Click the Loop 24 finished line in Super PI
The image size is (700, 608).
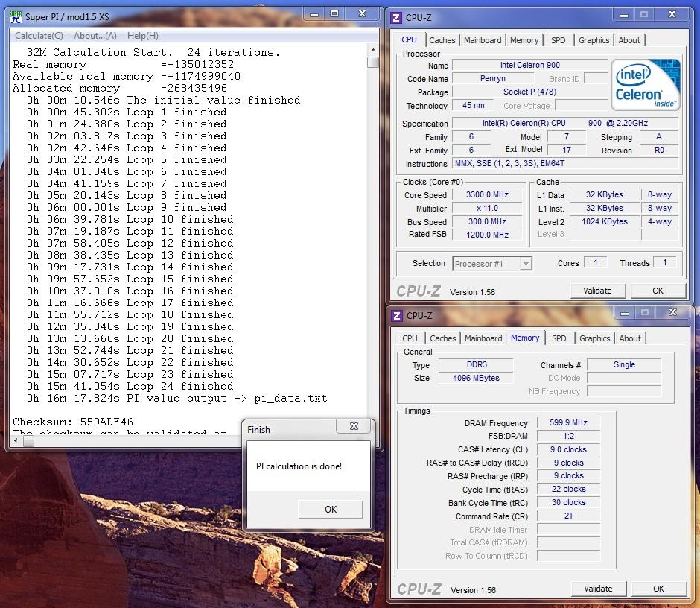tap(130, 386)
